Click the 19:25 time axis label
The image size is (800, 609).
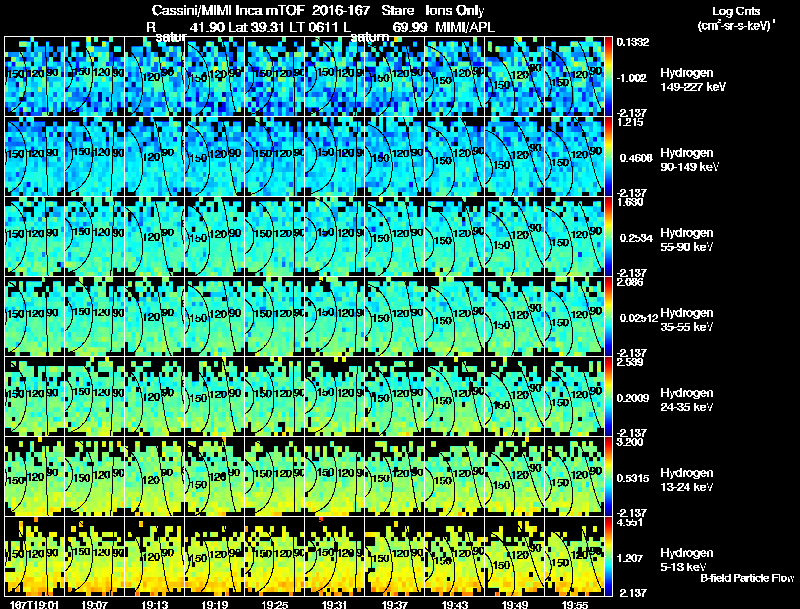coord(274,604)
